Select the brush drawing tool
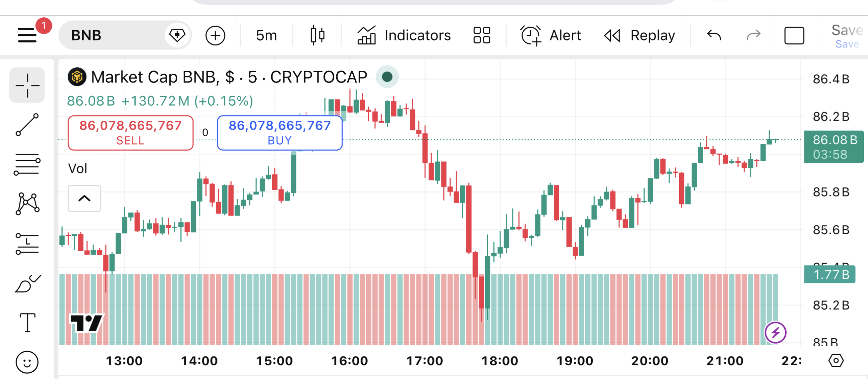The width and height of the screenshot is (868, 379). click(x=27, y=283)
